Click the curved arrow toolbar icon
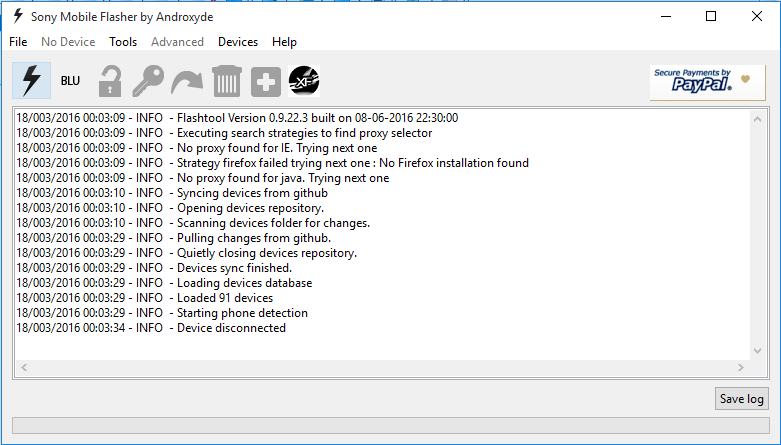This screenshot has width=781, height=445. coord(187,82)
